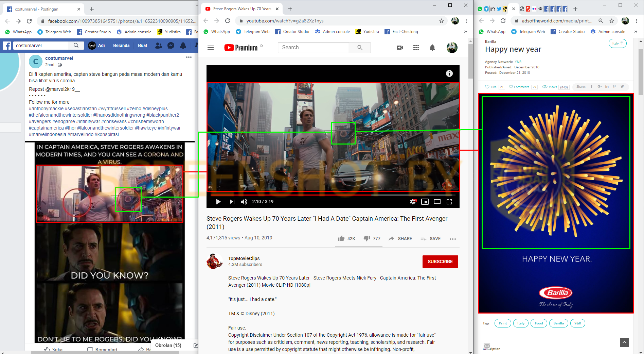Share Barilla ad on Pinterest
Screen dimensions: 644x354
(614, 86)
